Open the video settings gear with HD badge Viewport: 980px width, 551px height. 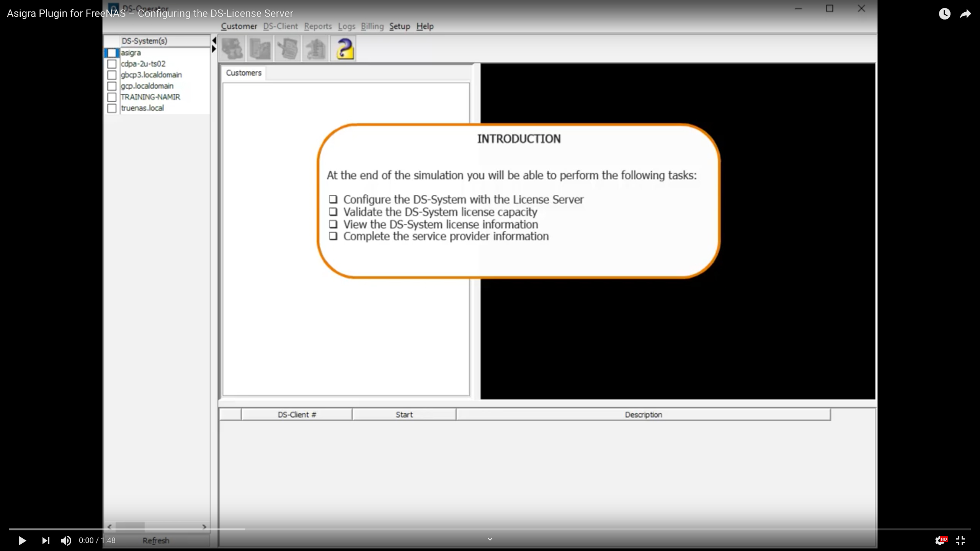[x=941, y=540]
